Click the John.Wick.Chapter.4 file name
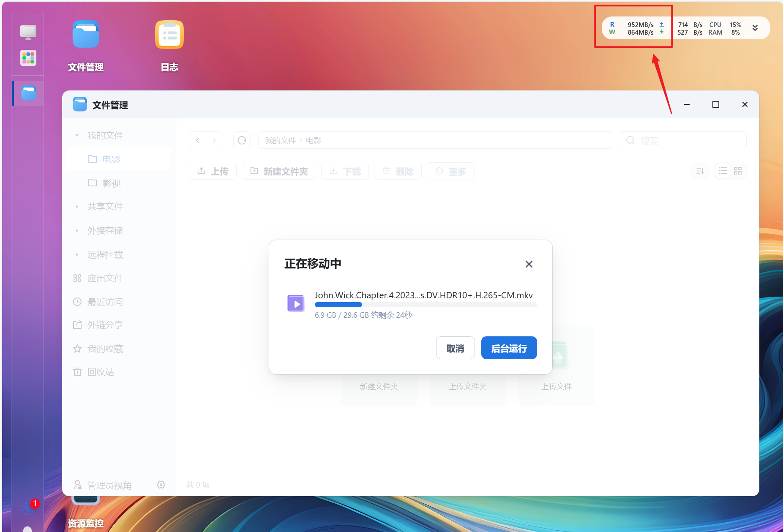The height and width of the screenshot is (532, 783). [x=424, y=295]
